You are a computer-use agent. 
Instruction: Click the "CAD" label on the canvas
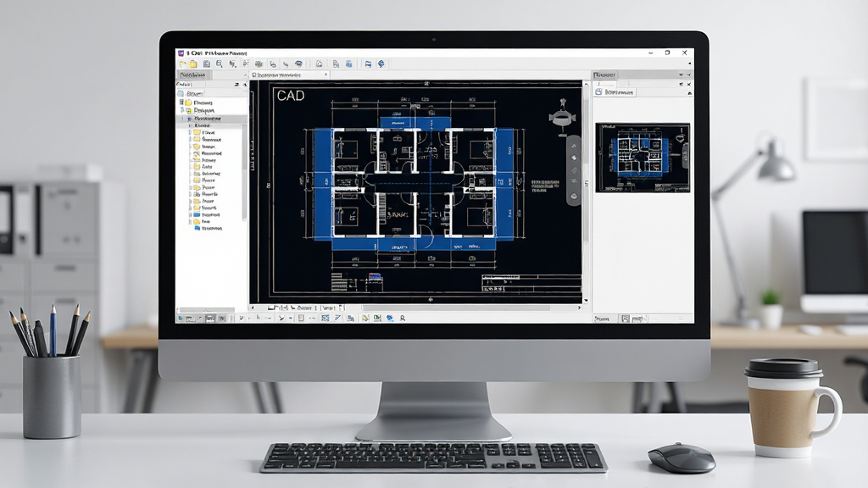coord(291,96)
